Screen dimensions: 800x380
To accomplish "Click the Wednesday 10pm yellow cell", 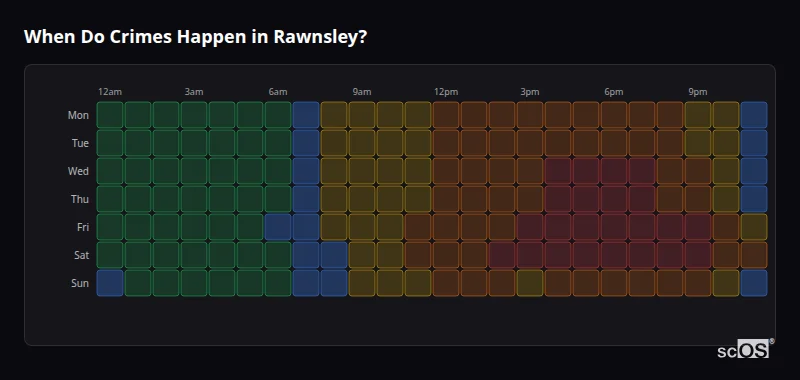I will (726, 171).
